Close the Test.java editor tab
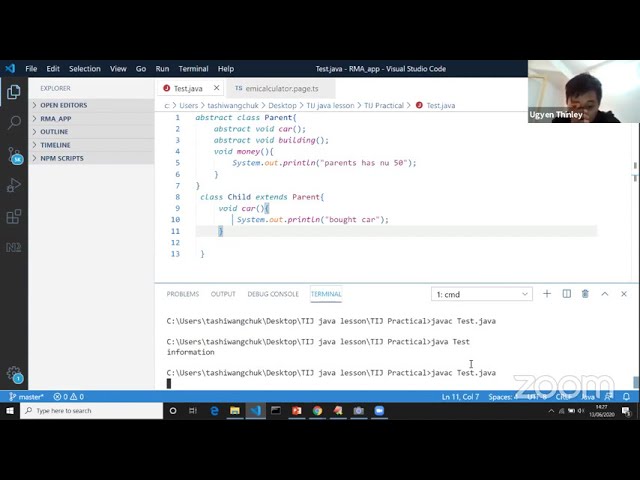Viewport: 640px width, 480px height. pyautogui.click(x=216, y=88)
